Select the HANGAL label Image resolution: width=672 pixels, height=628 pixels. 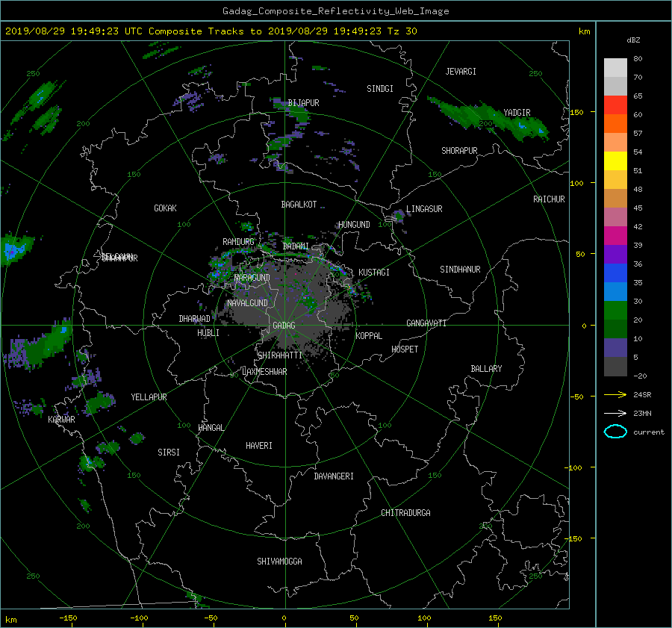pyautogui.click(x=211, y=428)
